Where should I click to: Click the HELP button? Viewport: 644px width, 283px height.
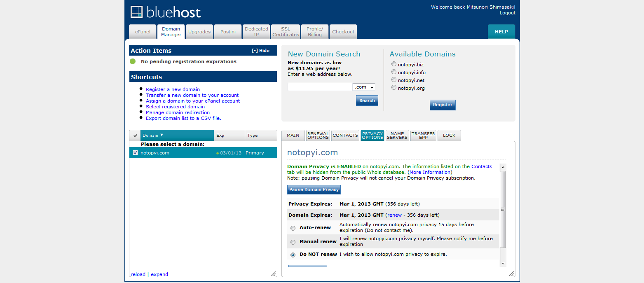[501, 32]
